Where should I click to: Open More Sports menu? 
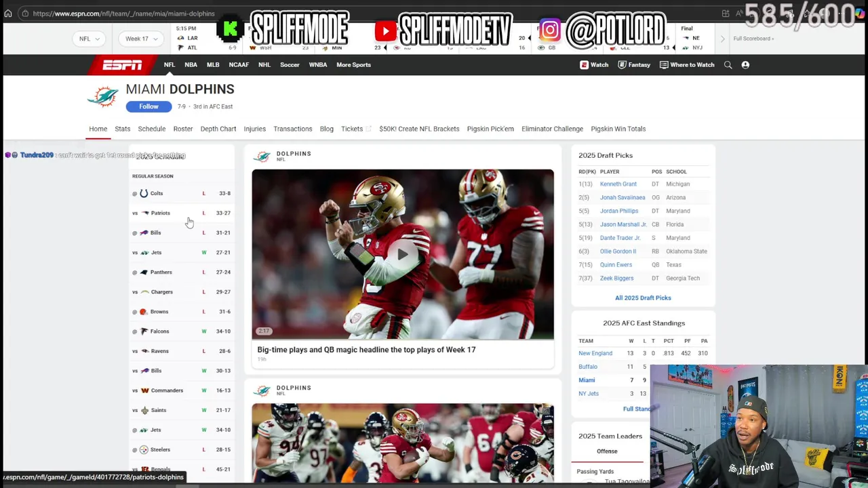click(353, 65)
